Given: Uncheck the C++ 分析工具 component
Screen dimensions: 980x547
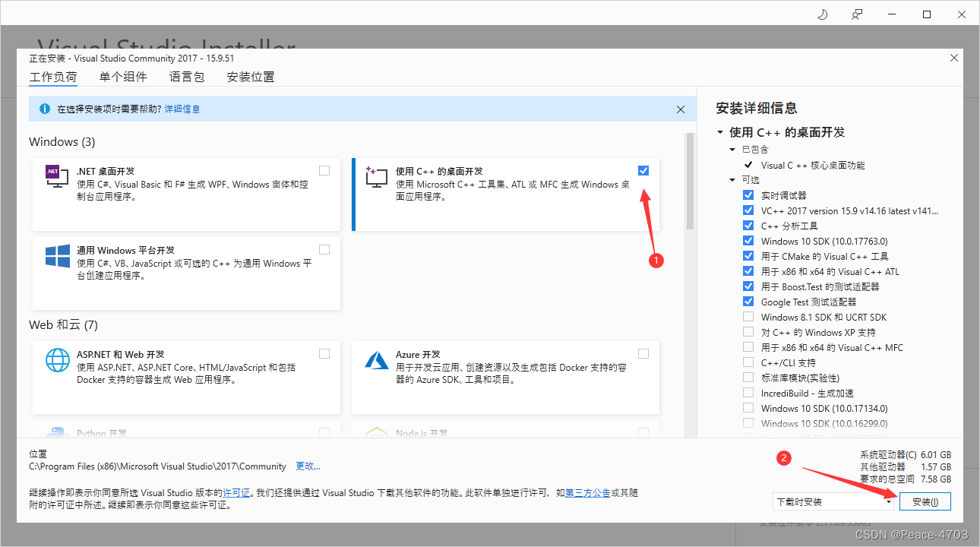Looking at the screenshot, I should [748, 226].
